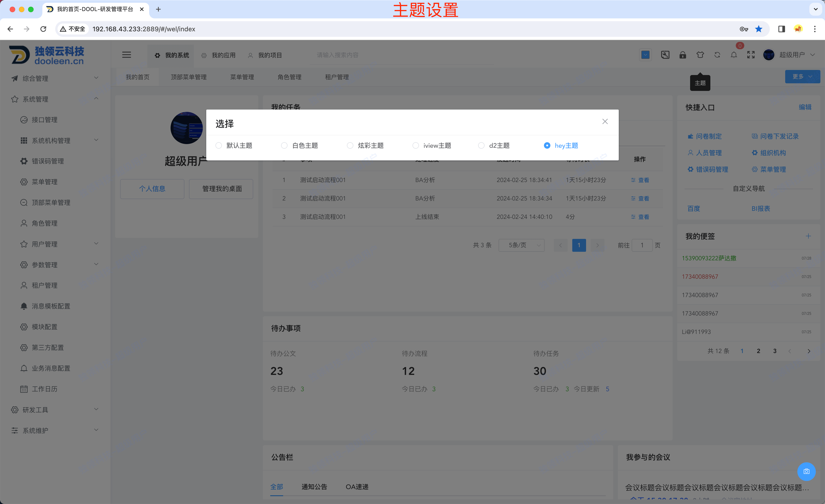This screenshot has height=504, width=825.
Task: Open the 问卷制定 shortcut
Action: click(x=704, y=136)
